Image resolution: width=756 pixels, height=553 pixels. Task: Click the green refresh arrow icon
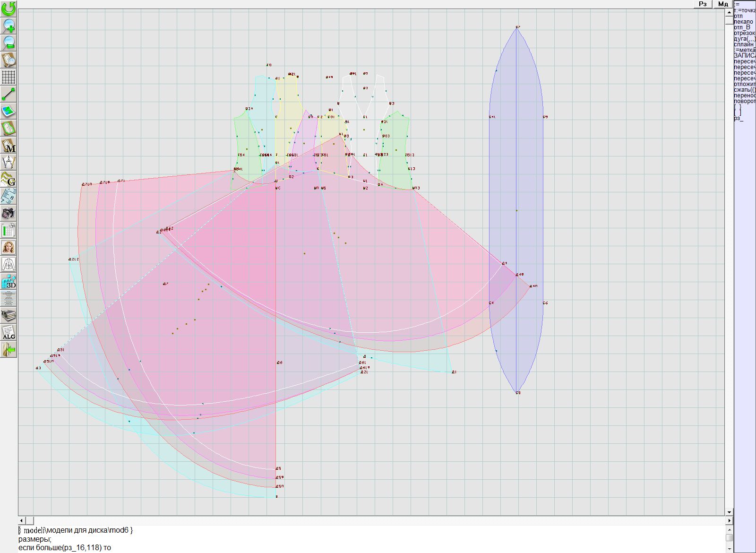coord(9,8)
